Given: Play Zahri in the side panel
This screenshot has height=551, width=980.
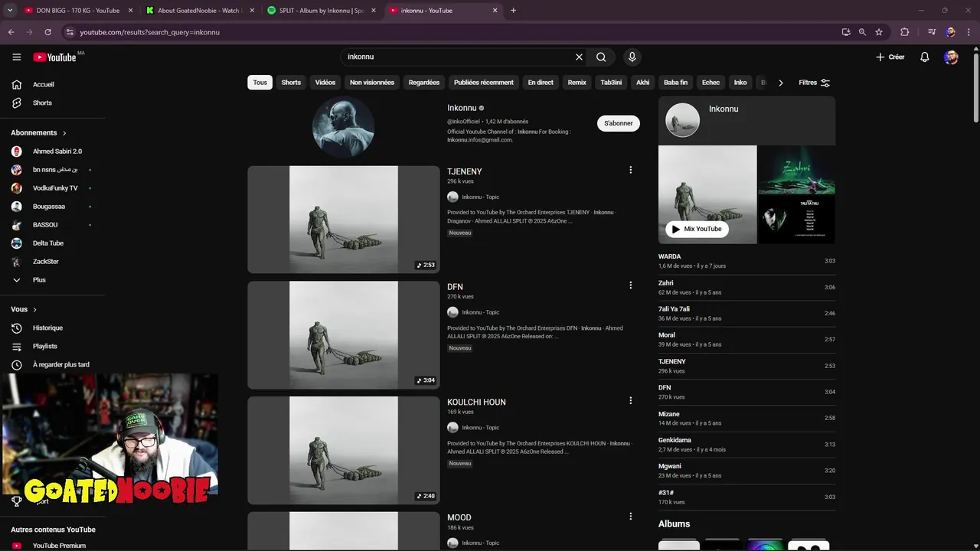Looking at the screenshot, I should point(746,287).
